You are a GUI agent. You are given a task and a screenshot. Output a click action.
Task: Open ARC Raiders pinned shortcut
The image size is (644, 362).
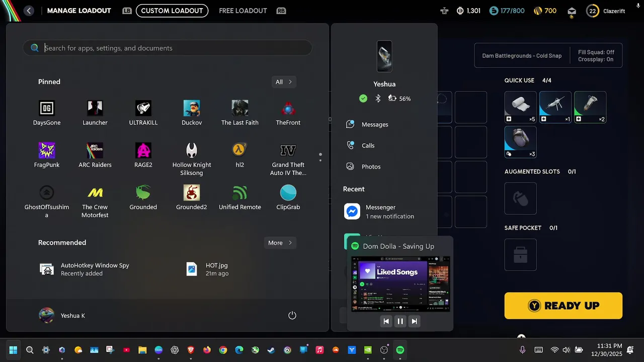tap(95, 155)
